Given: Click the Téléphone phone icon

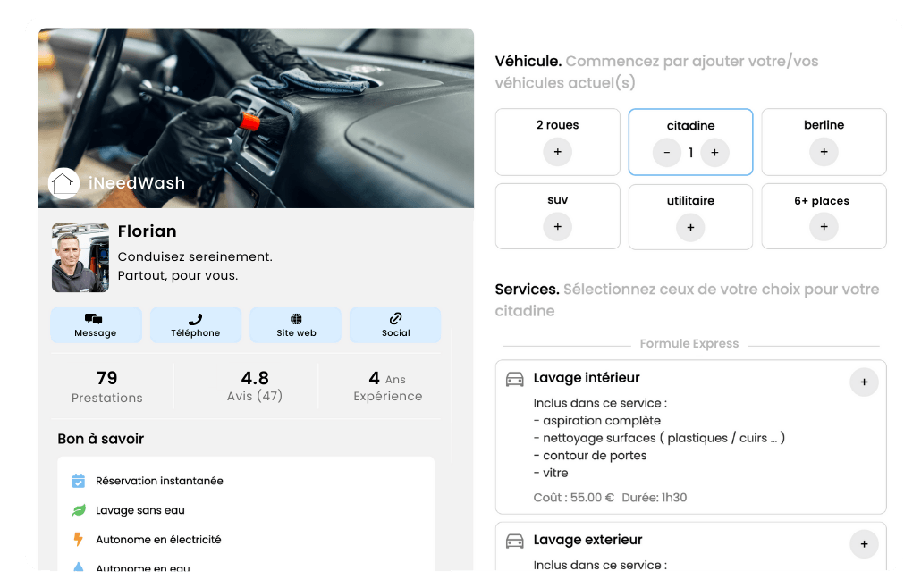Looking at the screenshot, I should (x=196, y=318).
